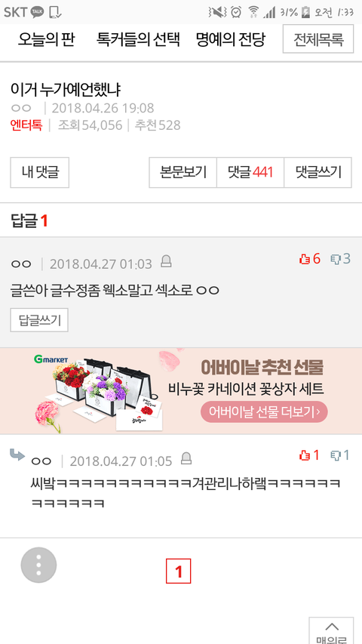Switch to 오늘의 판 tab

click(46, 40)
